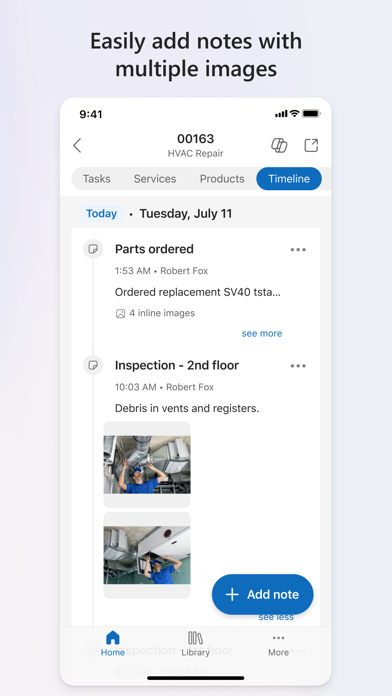The height and width of the screenshot is (696, 392).
Task: Open the three-dot menu for Inspection - 2nd floor
Action: coord(298,366)
